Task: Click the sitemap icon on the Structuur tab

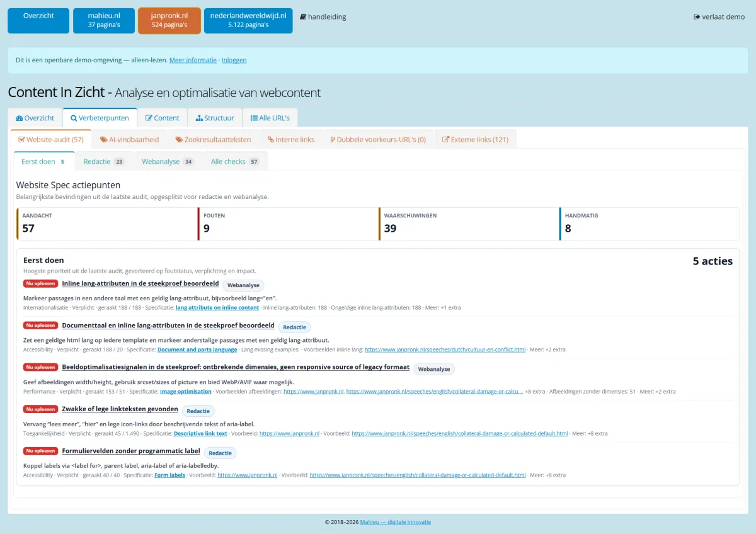Action: (199, 118)
